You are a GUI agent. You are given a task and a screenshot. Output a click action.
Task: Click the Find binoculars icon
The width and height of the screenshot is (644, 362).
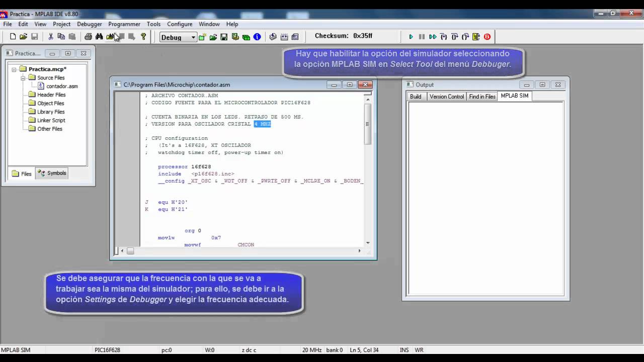[x=99, y=37]
